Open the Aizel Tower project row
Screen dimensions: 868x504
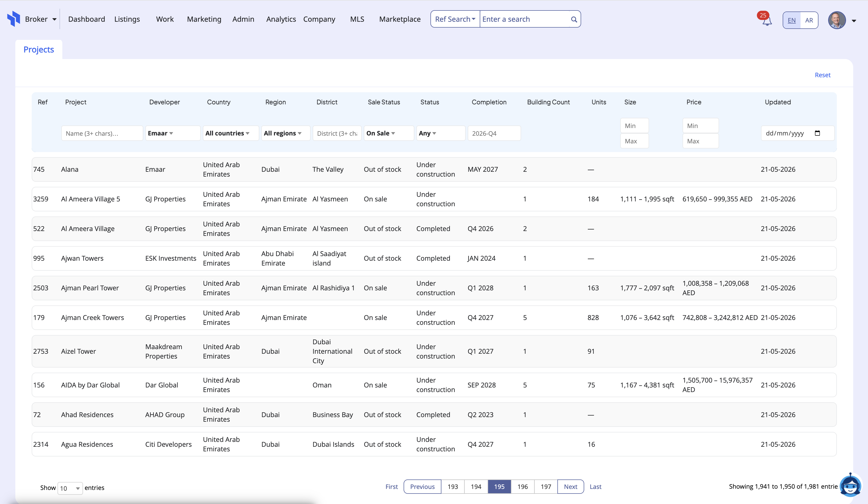[x=434, y=351]
